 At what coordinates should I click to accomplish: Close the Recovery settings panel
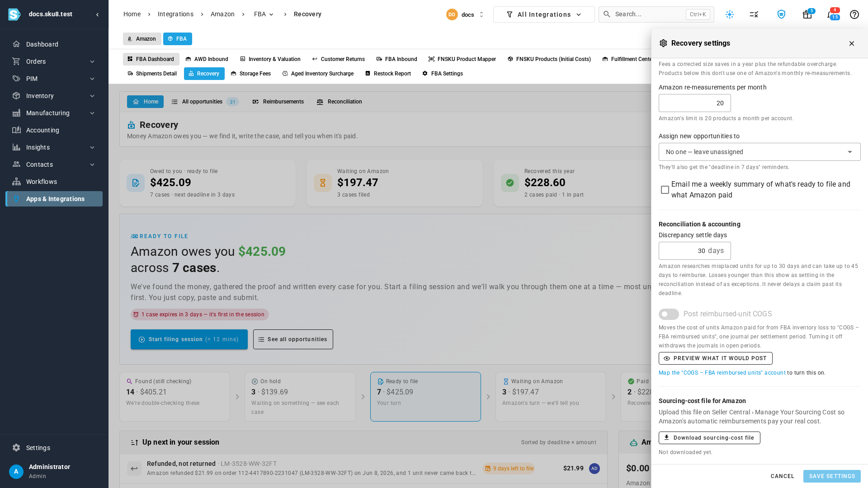tap(852, 43)
